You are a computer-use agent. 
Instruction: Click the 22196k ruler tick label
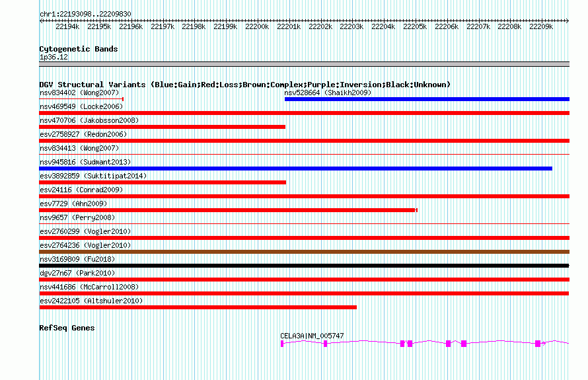point(131,26)
